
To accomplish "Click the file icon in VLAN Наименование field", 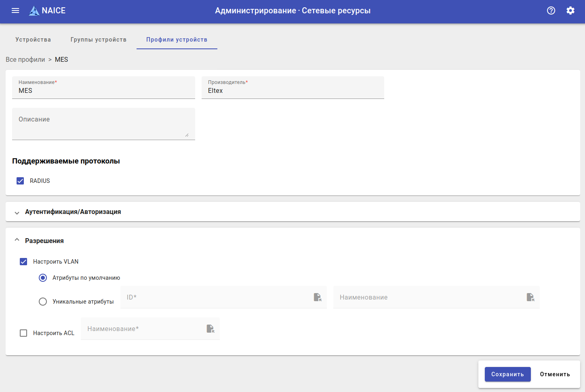I will pyautogui.click(x=530, y=297).
